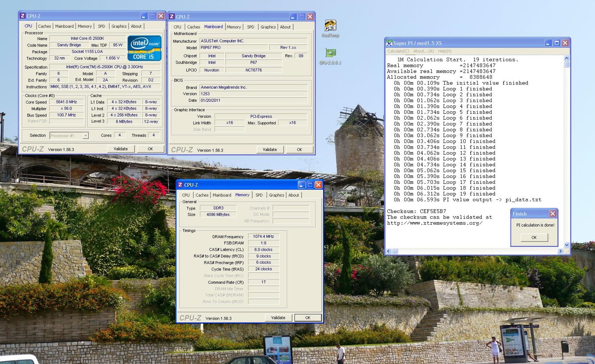Click the CAS# Latency 6.0 clocks value

pos(263,250)
